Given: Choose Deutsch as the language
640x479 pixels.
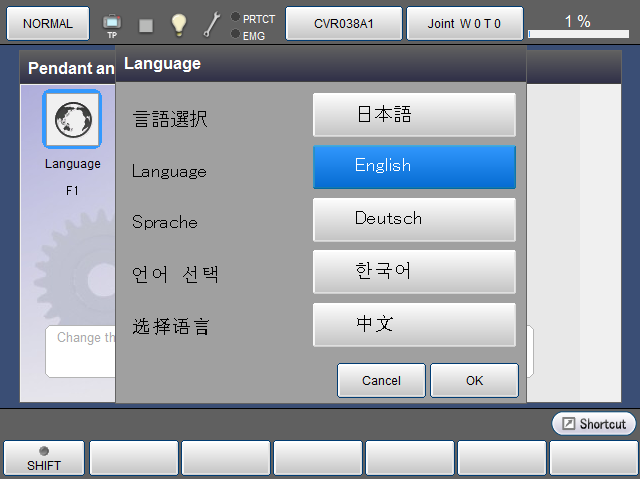Looking at the screenshot, I should point(414,219).
